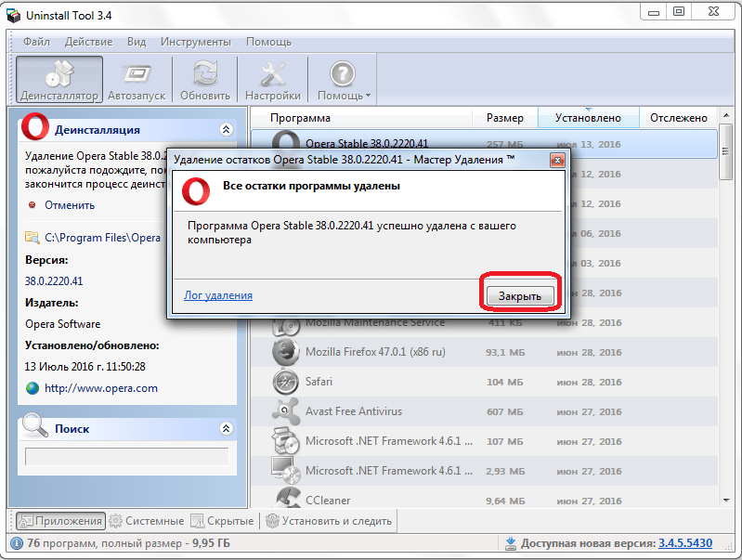This screenshot has width=742, height=560.
Task: Click the Opera icon in the dialog header
Action: [196, 191]
